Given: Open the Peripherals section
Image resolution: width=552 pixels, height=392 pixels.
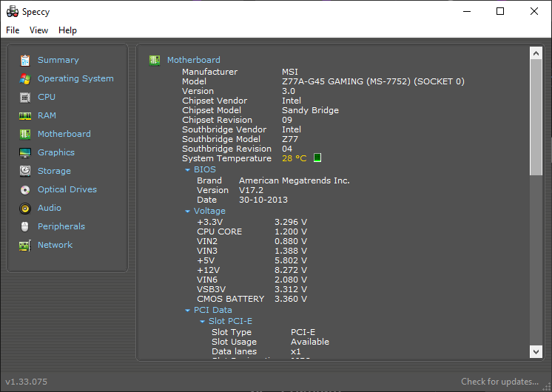Looking at the screenshot, I should click(61, 226).
